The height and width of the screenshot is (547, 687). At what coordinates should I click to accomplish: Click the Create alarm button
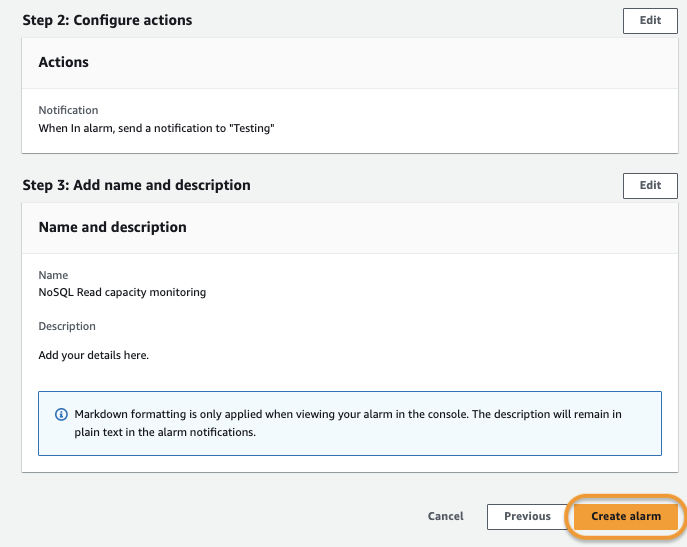point(626,516)
